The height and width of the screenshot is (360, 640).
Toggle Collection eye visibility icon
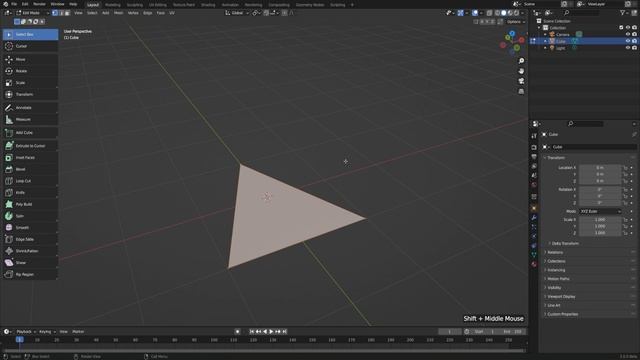(x=628, y=28)
